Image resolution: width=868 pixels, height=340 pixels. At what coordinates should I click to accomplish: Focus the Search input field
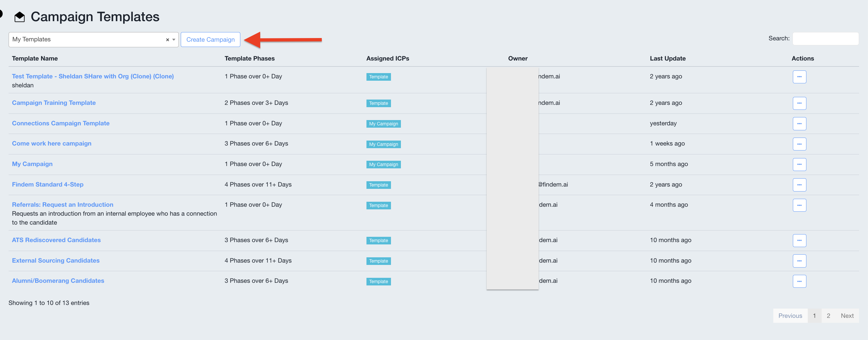[x=825, y=39]
